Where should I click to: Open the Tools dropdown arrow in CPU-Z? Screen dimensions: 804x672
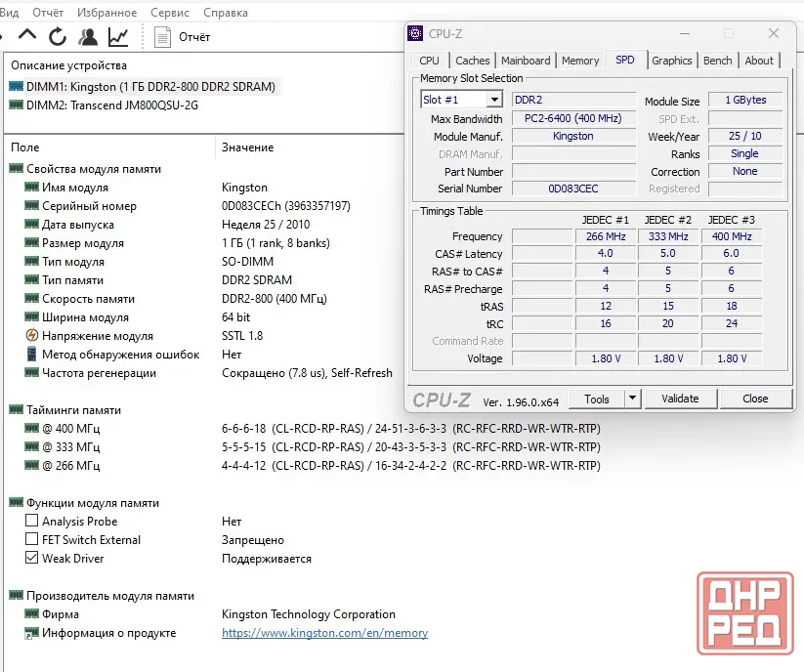[x=633, y=399]
